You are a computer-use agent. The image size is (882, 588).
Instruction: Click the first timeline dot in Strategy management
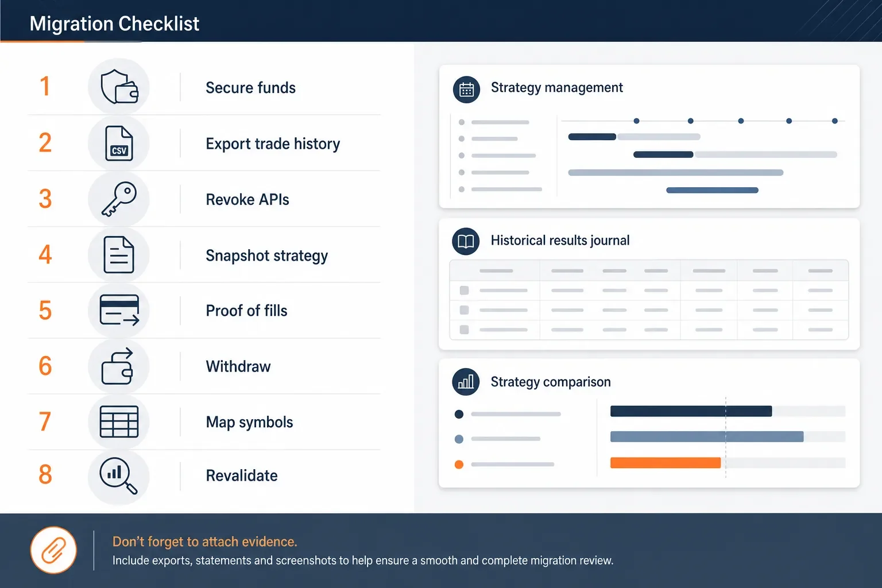[x=636, y=121]
